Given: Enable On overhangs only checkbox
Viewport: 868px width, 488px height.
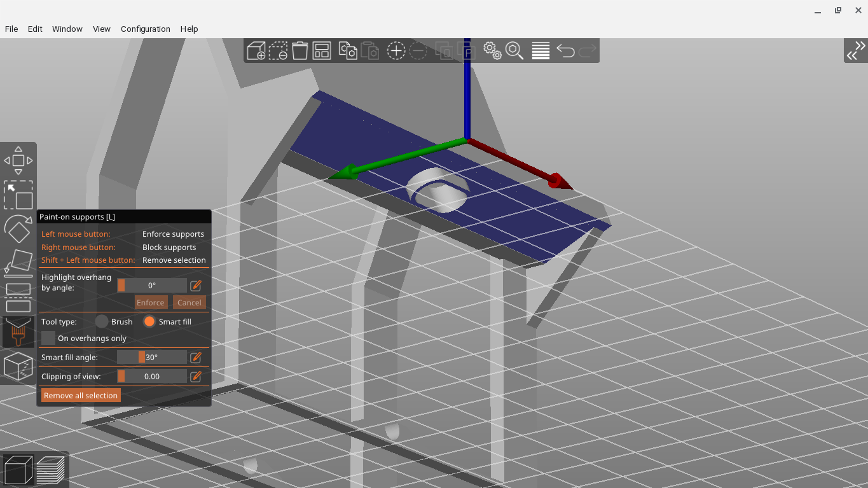Looking at the screenshot, I should click(48, 338).
